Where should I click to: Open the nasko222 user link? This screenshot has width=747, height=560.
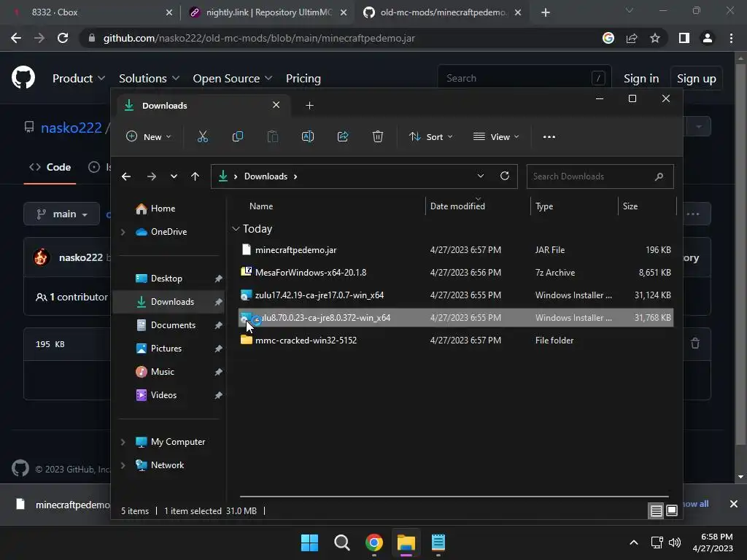(x=71, y=128)
